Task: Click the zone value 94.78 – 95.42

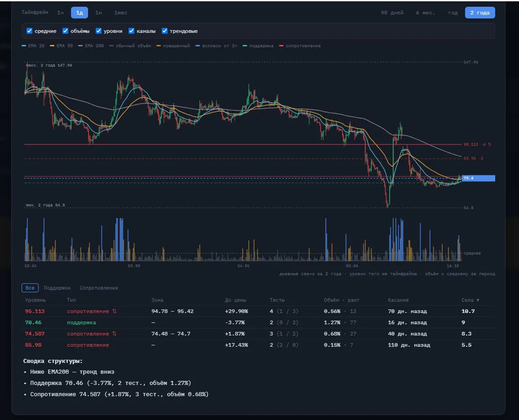Action: coord(173,311)
